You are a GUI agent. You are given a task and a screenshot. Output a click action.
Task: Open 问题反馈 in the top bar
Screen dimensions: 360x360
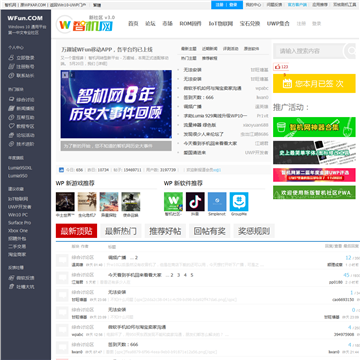(274, 5)
